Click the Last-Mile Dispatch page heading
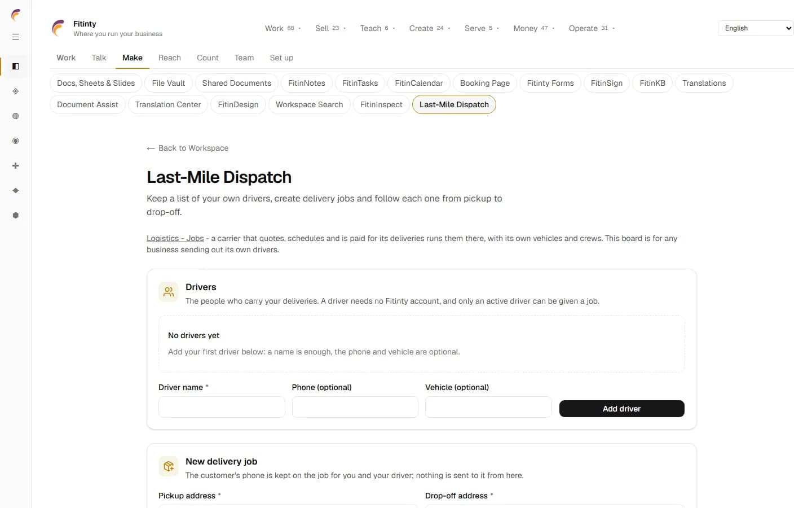 219,177
